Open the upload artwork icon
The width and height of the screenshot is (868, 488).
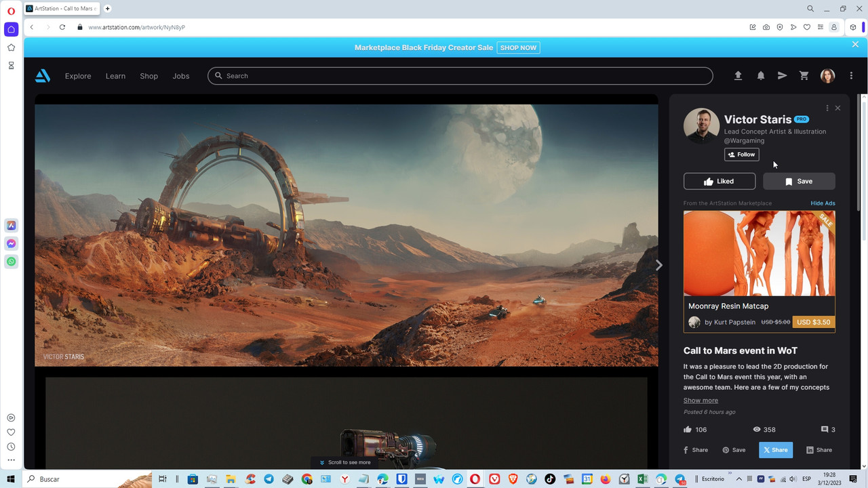(738, 76)
